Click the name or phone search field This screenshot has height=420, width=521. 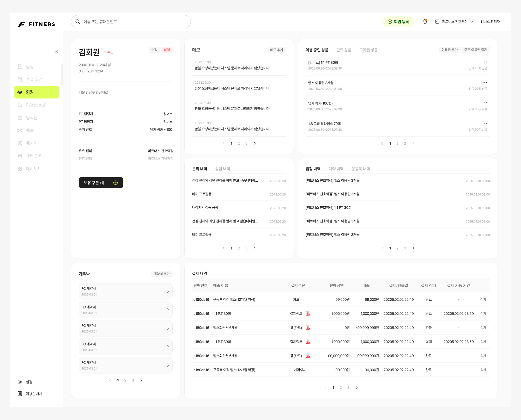tap(131, 22)
